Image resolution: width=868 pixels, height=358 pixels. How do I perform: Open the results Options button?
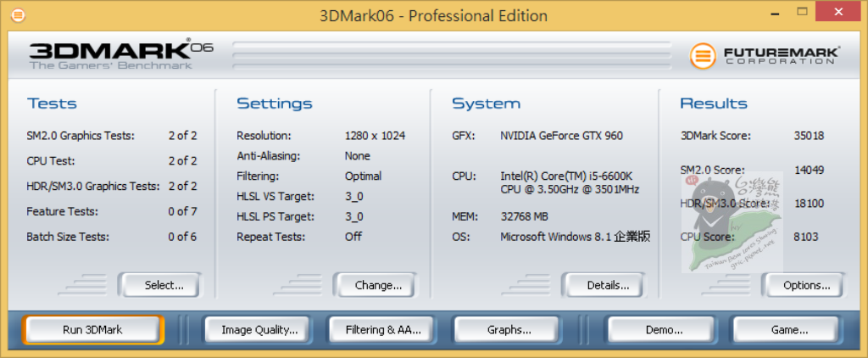click(806, 286)
